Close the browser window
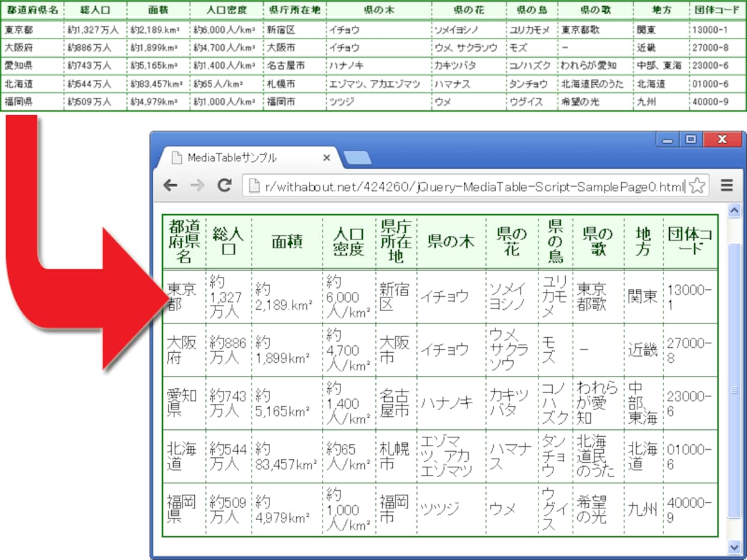 722,141
